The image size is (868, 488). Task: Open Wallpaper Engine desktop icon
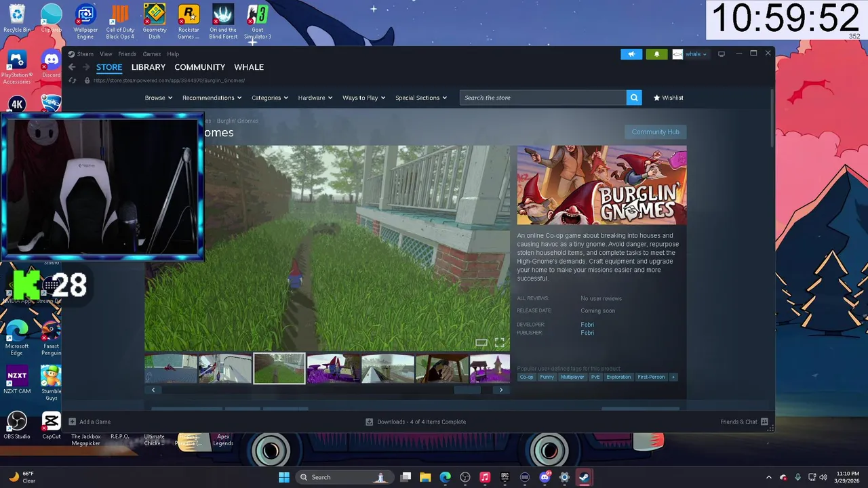click(85, 22)
